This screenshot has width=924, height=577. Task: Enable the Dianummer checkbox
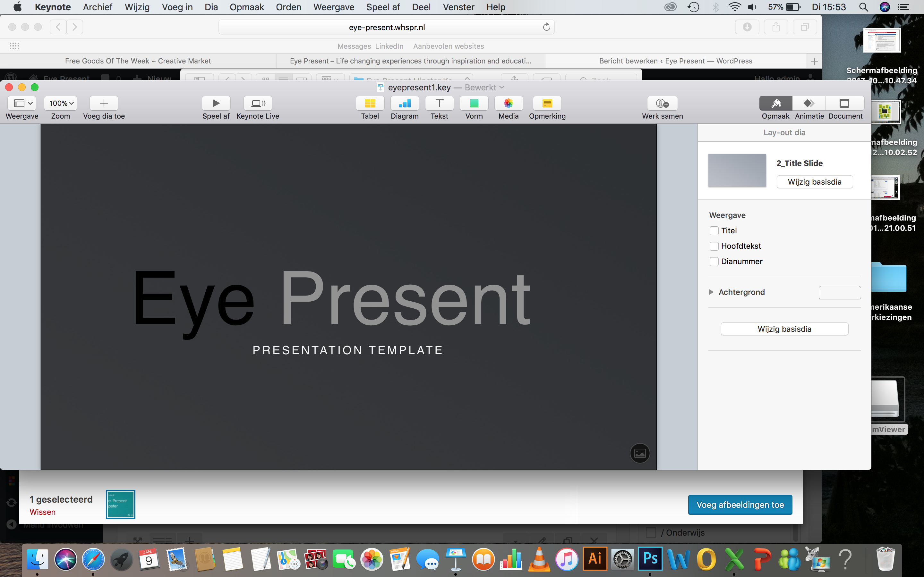714,261
